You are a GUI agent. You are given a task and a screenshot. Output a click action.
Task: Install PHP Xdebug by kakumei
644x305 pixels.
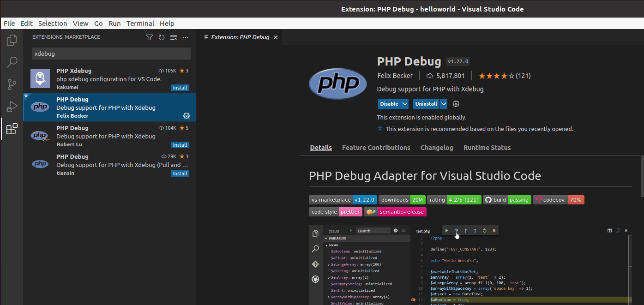coord(180,88)
